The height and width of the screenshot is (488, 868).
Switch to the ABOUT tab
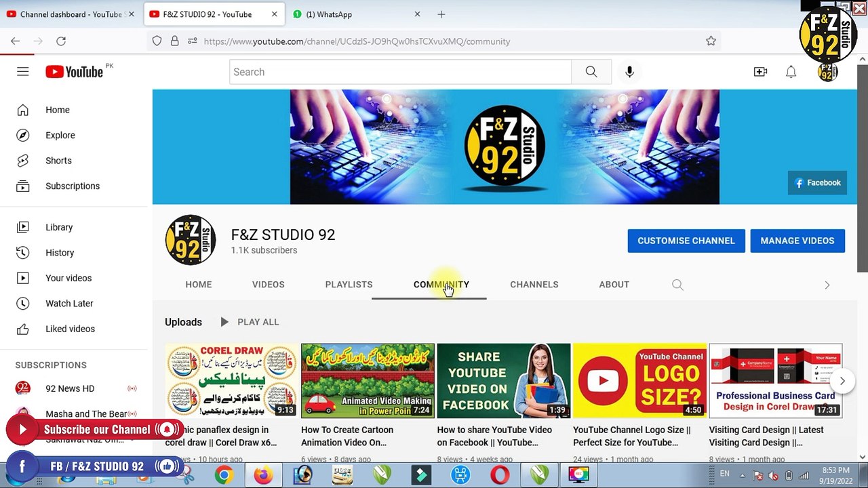pos(614,285)
